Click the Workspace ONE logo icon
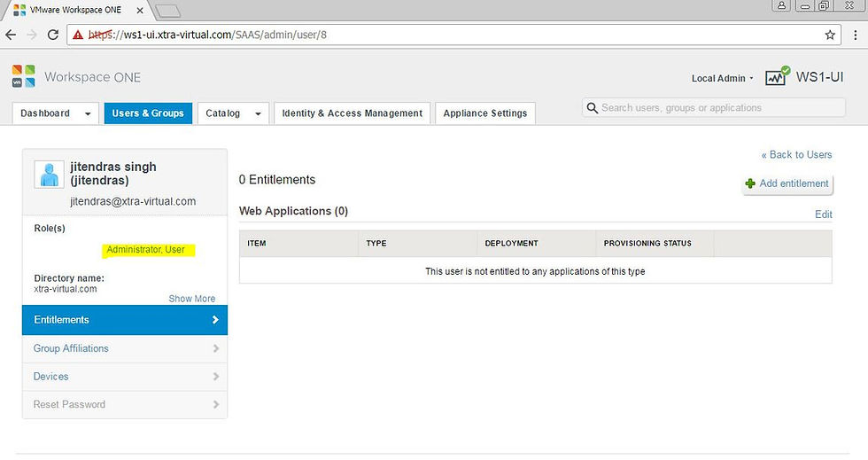Image resolution: width=868 pixels, height=460 pixels. [x=23, y=76]
